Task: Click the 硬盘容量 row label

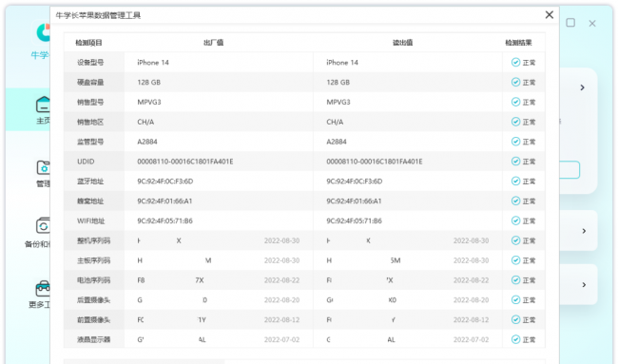Action: point(90,82)
